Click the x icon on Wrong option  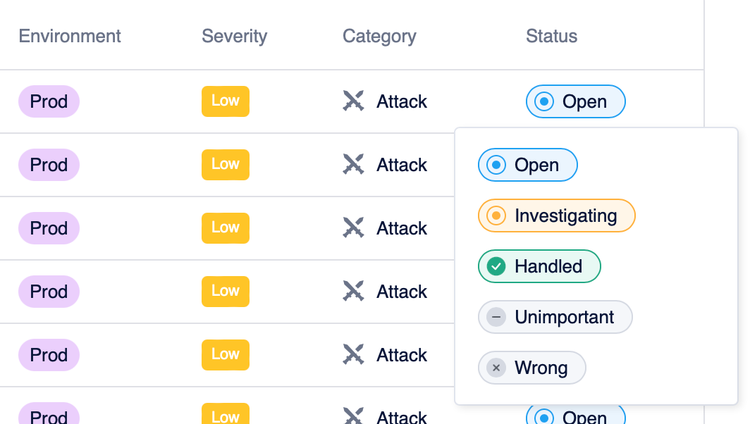point(496,368)
